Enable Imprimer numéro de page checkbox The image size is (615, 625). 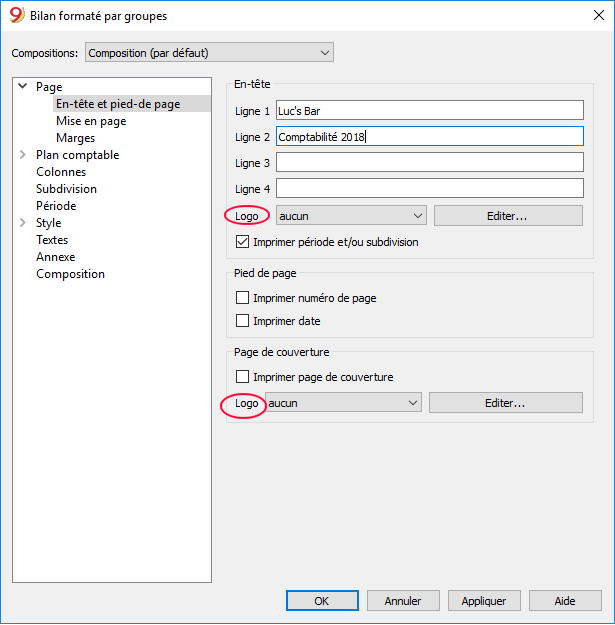pyautogui.click(x=242, y=297)
